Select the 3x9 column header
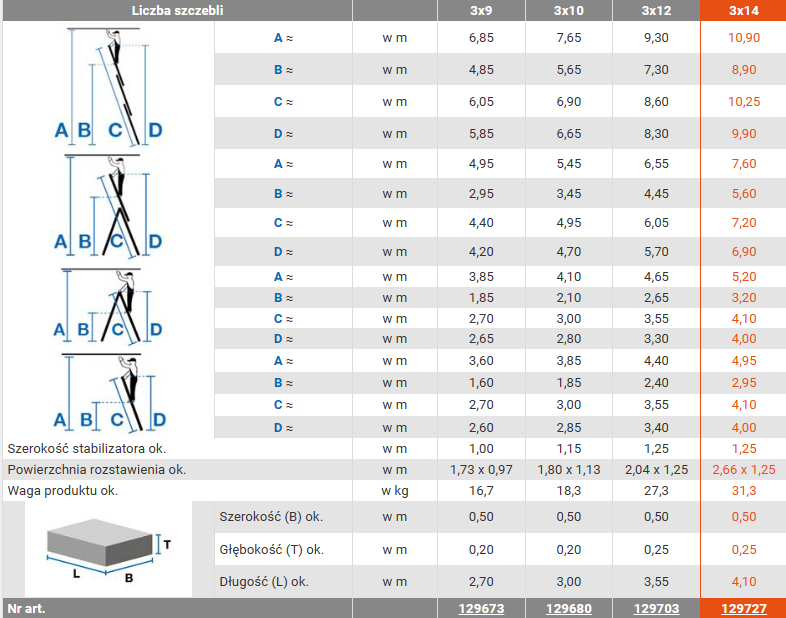Screen dimensions: 786x618 click(481, 11)
